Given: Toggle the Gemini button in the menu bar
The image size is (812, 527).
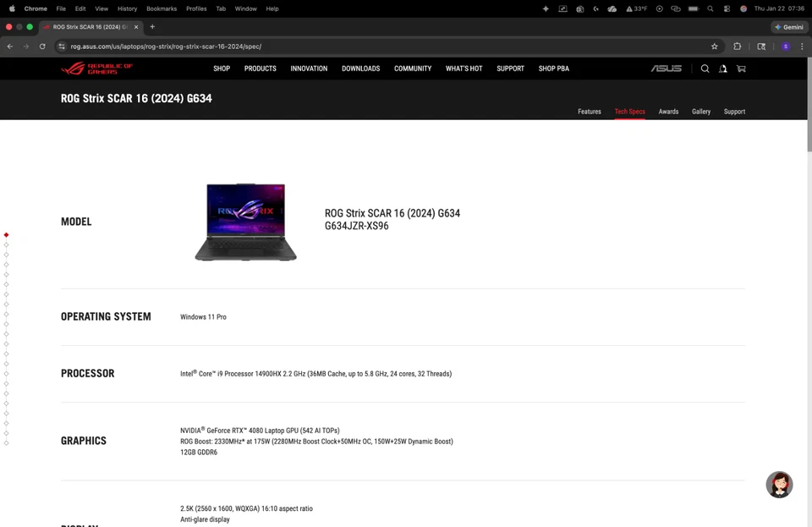Looking at the screenshot, I should point(788,26).
